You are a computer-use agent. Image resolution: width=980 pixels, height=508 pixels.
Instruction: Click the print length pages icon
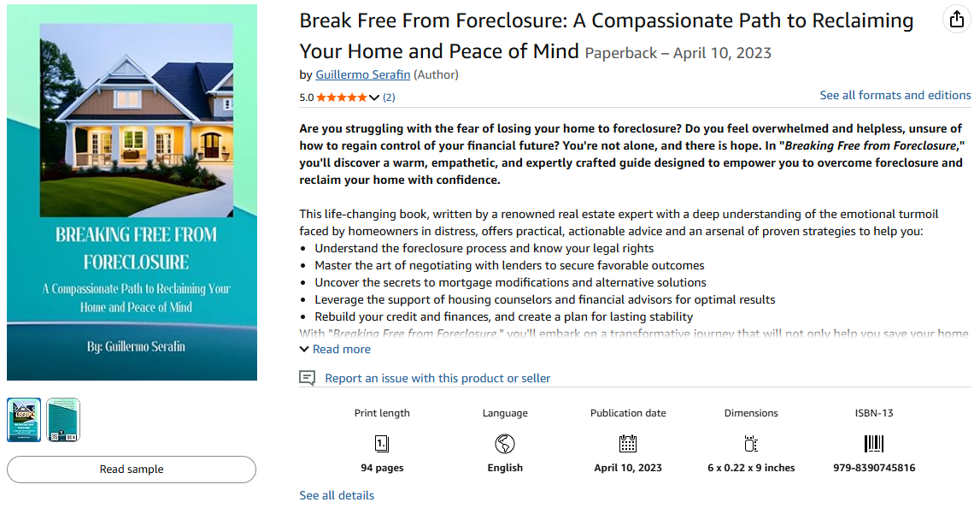(382, 444)
